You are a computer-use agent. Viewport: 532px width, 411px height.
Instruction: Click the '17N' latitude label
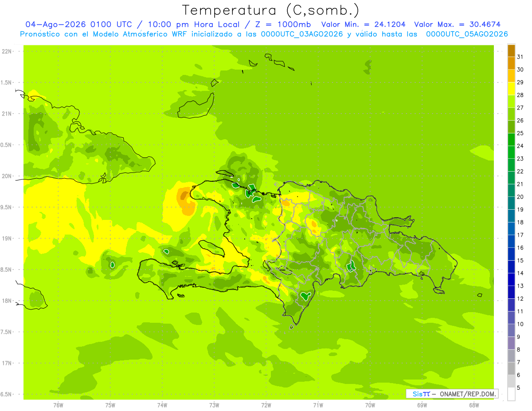click(8, 363)
